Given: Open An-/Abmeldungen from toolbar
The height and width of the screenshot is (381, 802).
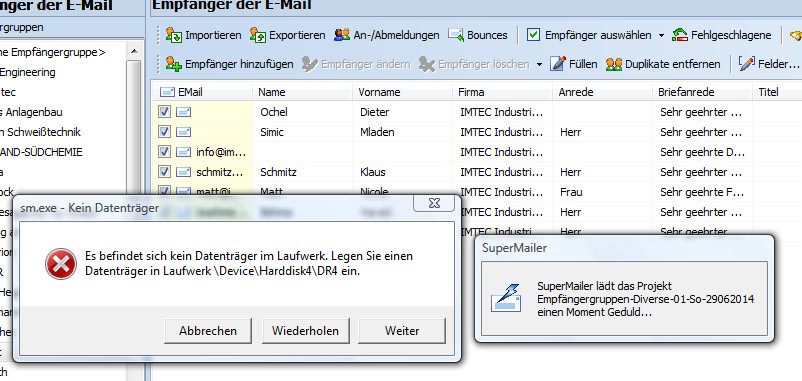Looking at the screenshot, I should pyautogui.click(x=386, y=35).
